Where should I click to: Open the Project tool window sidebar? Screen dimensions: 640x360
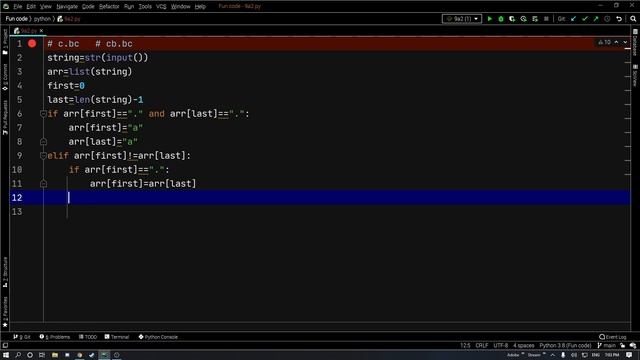5,42
